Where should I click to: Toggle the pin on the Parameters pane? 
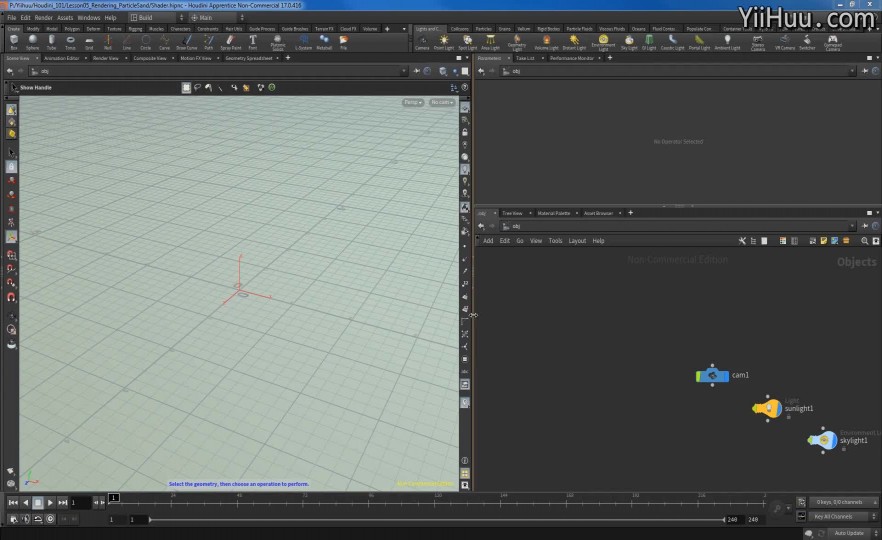(865, 71)
